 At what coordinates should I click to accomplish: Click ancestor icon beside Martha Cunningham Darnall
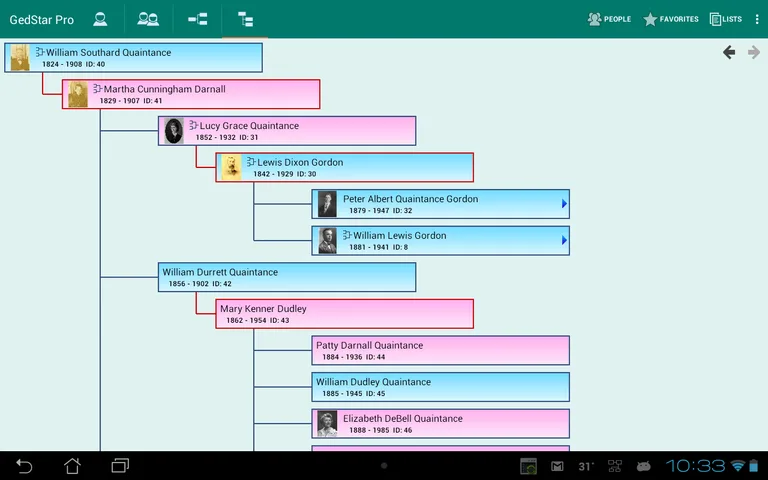tap(97, 89)
